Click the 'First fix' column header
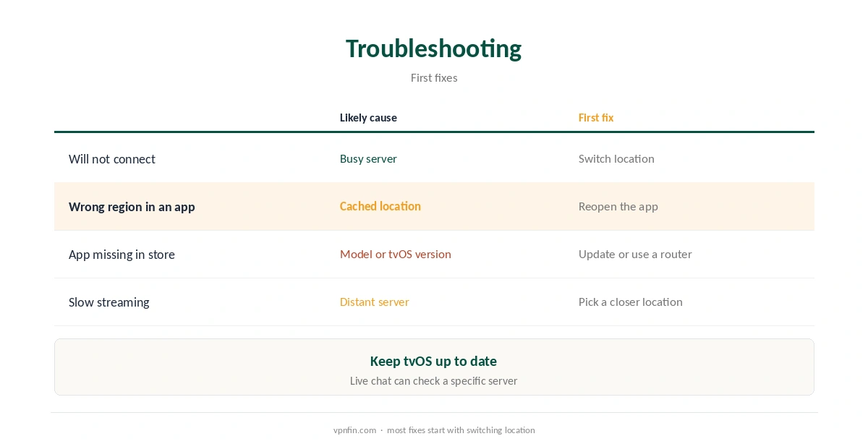This screenshot has height=444, width=868. [x=596, y=118]
